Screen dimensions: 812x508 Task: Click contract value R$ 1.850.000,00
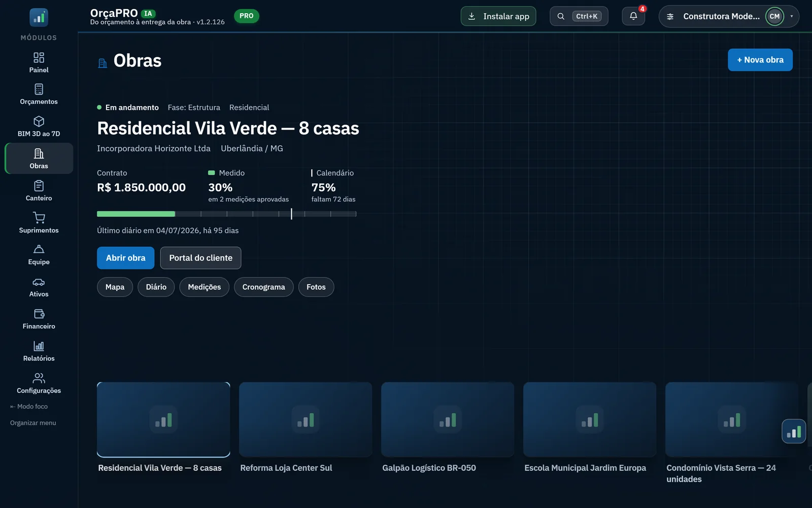(142, 187)
